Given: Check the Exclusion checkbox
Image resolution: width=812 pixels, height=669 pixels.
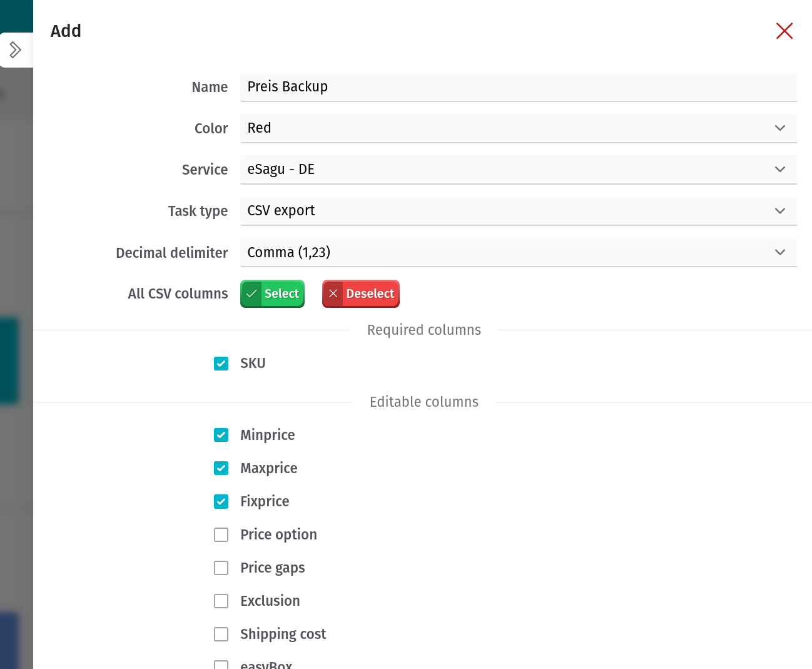Looking at the screenshot, I should click(221, 601).
